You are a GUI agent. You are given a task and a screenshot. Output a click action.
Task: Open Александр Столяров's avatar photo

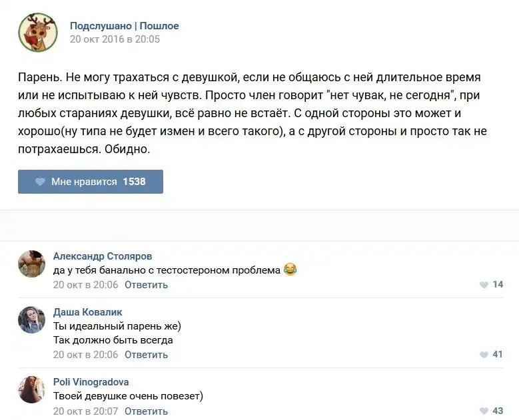click(x=31, y=264)
